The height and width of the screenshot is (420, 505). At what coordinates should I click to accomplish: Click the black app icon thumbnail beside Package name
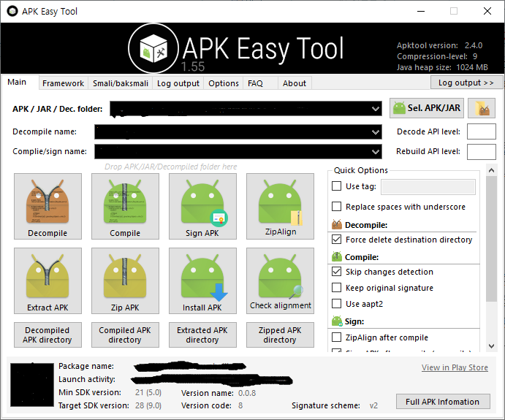32,385
